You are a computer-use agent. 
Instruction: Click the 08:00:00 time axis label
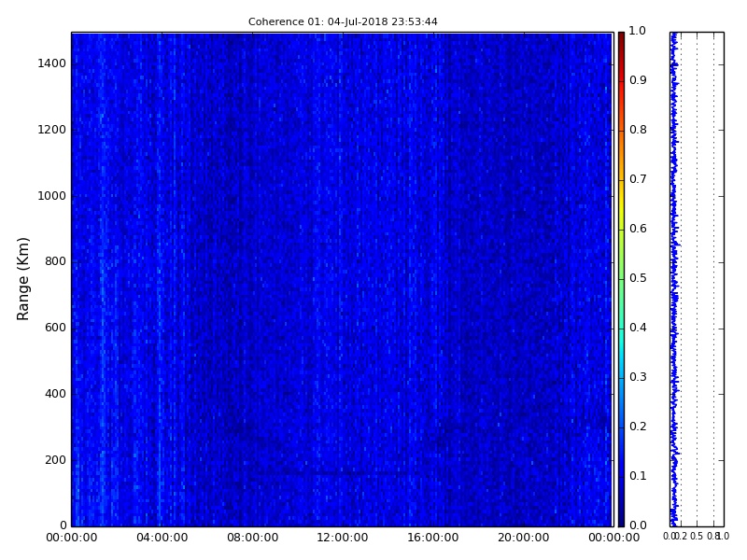click(x=252, y=538)
